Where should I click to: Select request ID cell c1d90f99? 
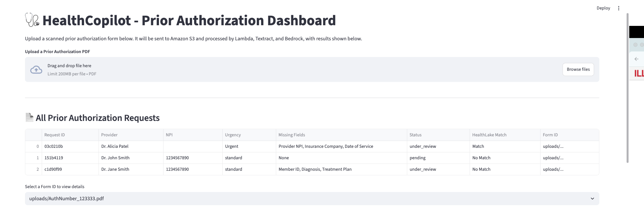70,169
